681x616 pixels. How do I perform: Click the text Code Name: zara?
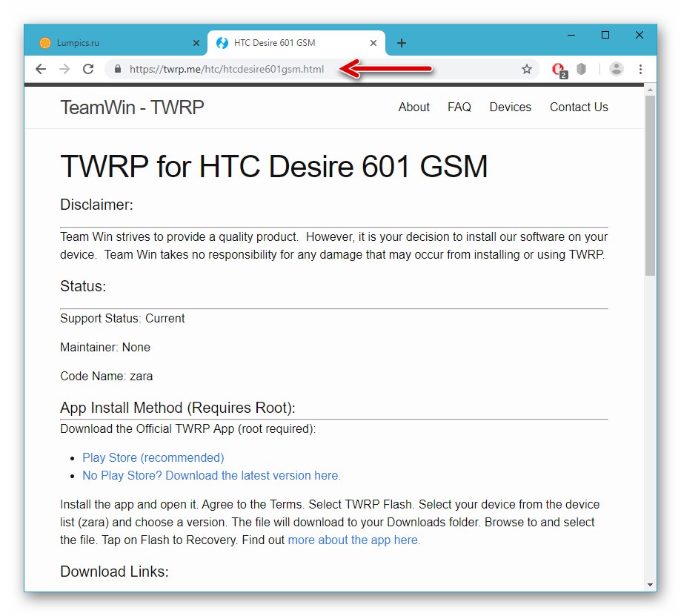[x=107, y=377]
